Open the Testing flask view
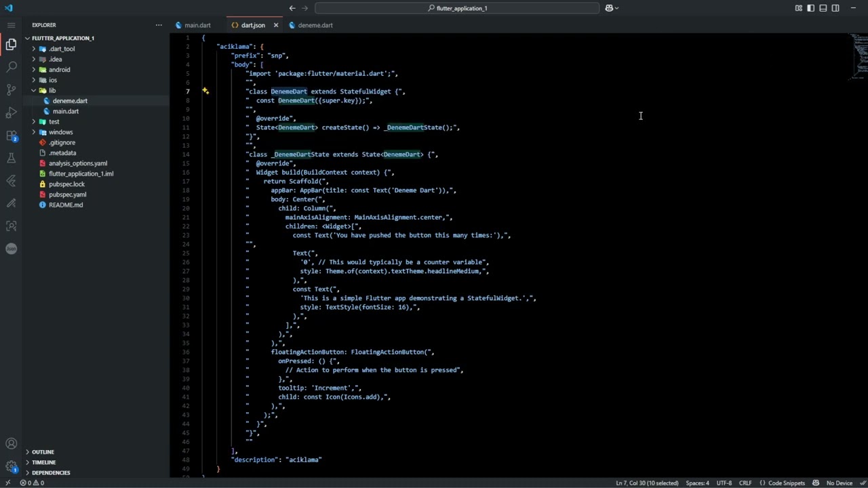 pos(11,158)
